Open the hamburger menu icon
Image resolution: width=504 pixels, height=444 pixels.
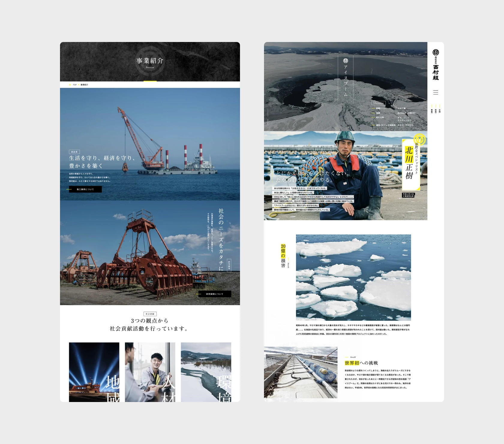(x=436, y=92)
